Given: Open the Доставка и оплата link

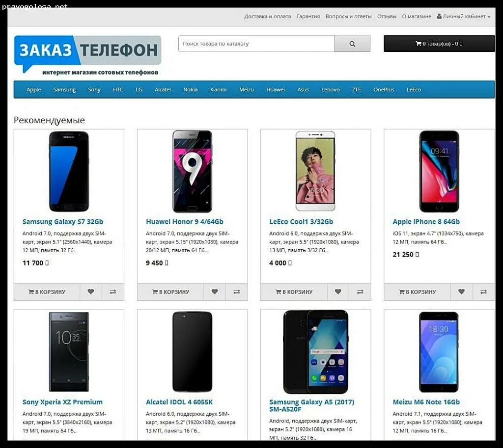Looking at the screenshot, I should pos(268,16).
